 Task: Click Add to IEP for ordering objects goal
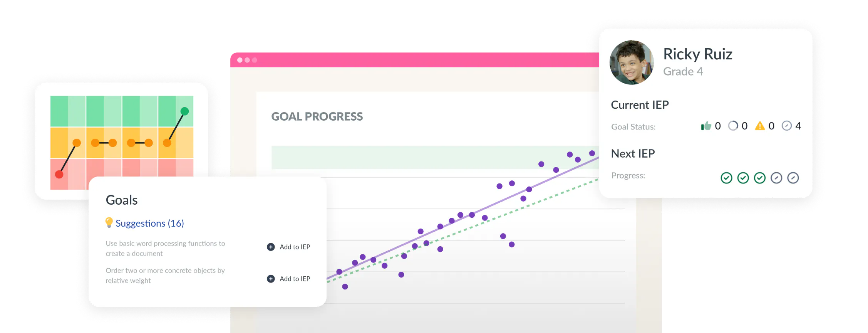pyautogui.click(x=295, y=279)
